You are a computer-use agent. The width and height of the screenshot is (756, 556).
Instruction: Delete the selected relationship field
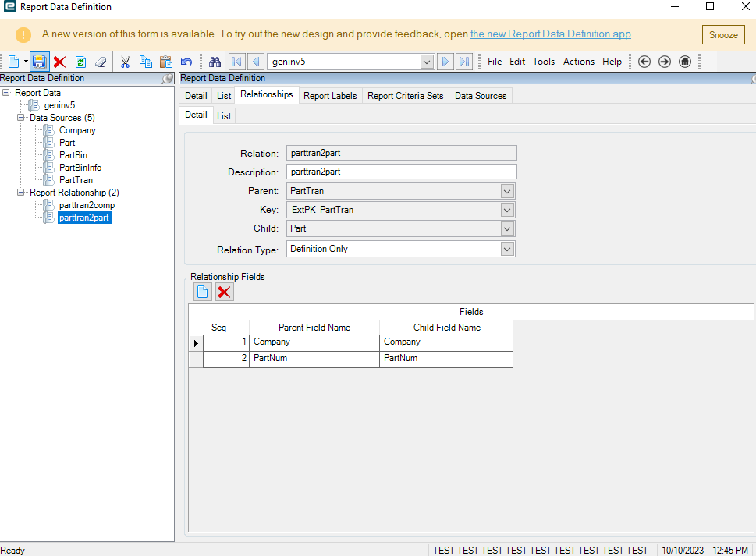click(224, 292)
